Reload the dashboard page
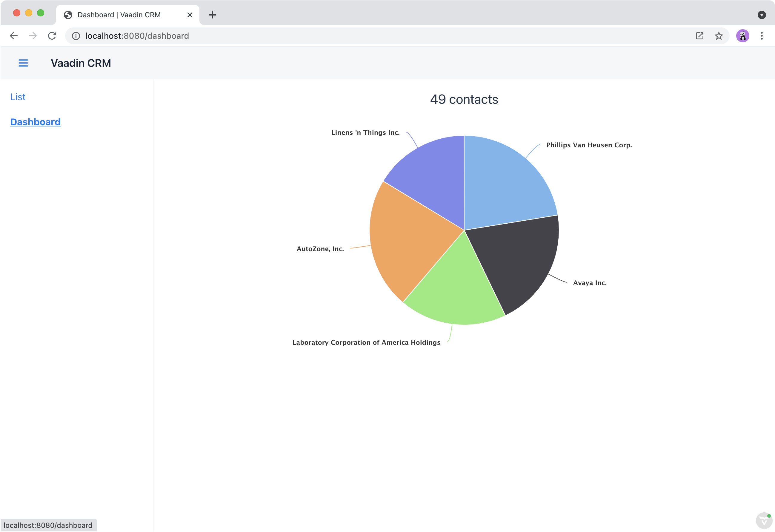The width and height of the screenshot is (775, 532). coord(52,36)
